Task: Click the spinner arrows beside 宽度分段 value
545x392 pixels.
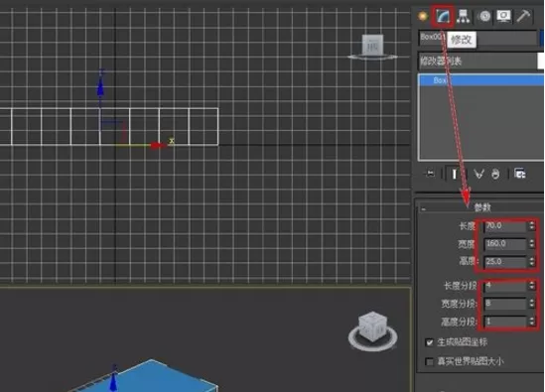Action: point(532,304)
